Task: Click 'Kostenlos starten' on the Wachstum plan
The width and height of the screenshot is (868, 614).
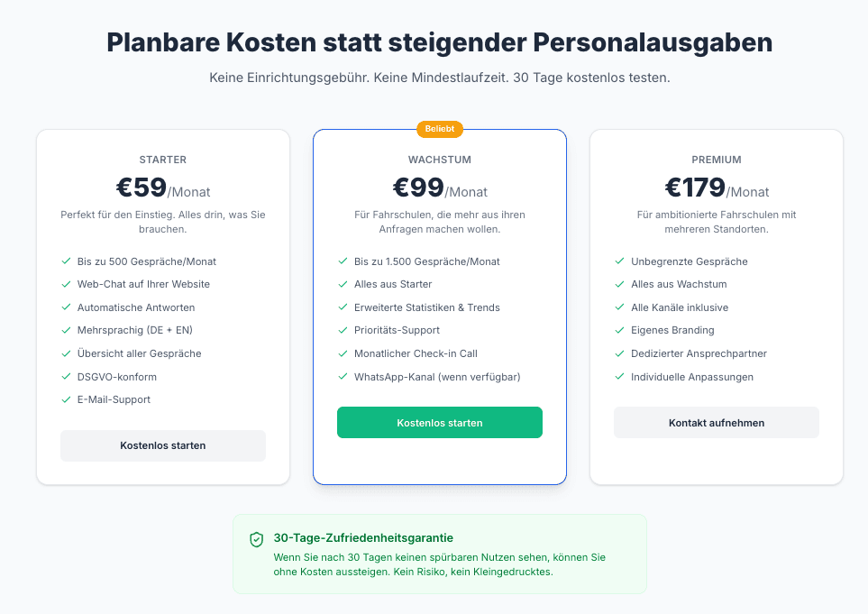Action: pos(439,422)
